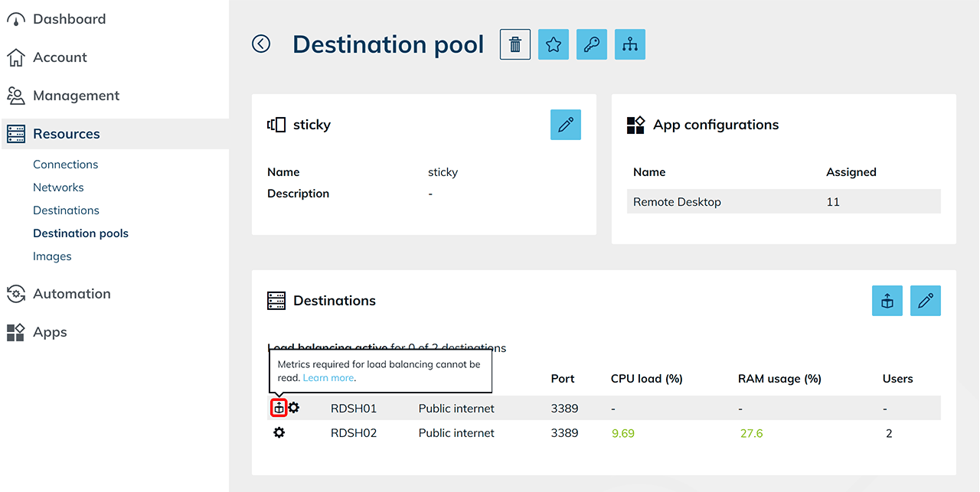Viewport: 980px width, 492px height.
Task: Click the load balancing icon in Destinations header
Action: pyautogui.click(x=887, y=301)
